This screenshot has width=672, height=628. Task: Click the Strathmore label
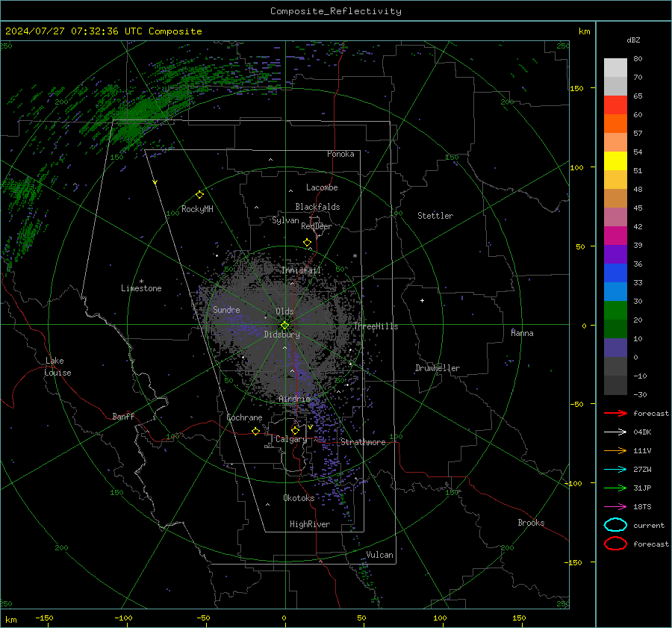point(363,442)
